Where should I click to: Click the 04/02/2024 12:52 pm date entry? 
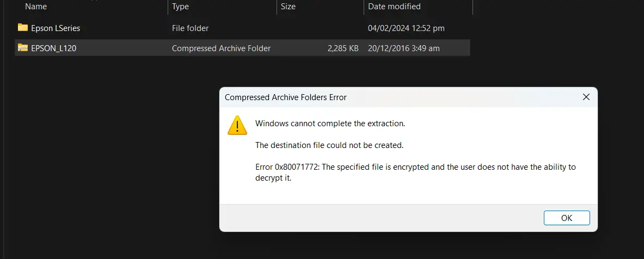(406, 28)
